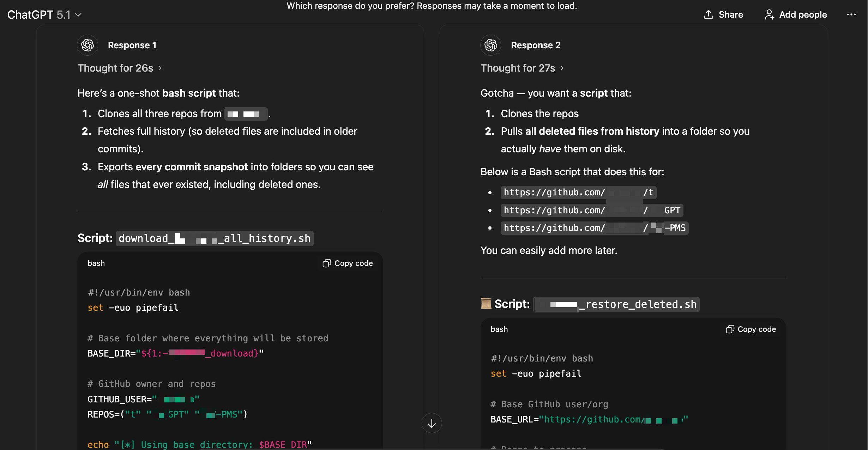868x450 pixels.
Task: Click the BASE_DIR line in Response 1 code
Action: coord(176,353)
